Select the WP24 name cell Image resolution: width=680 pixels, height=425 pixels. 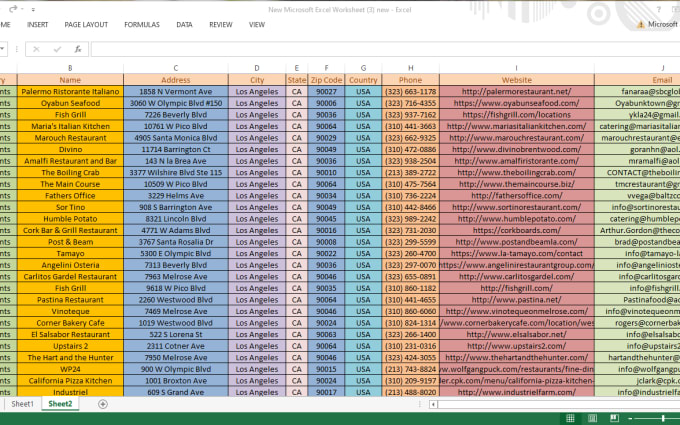coord(70,369)
